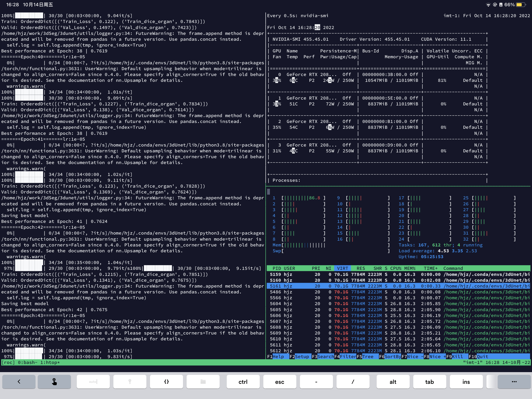Sort htop by the TIME+ column header
532x399 pixels.
pyautogui.click(x=431, y=268)
